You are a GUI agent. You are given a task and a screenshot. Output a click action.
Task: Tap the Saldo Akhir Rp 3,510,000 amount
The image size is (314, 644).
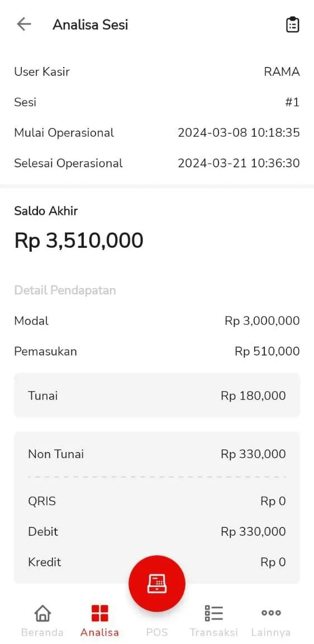[79, 241]
